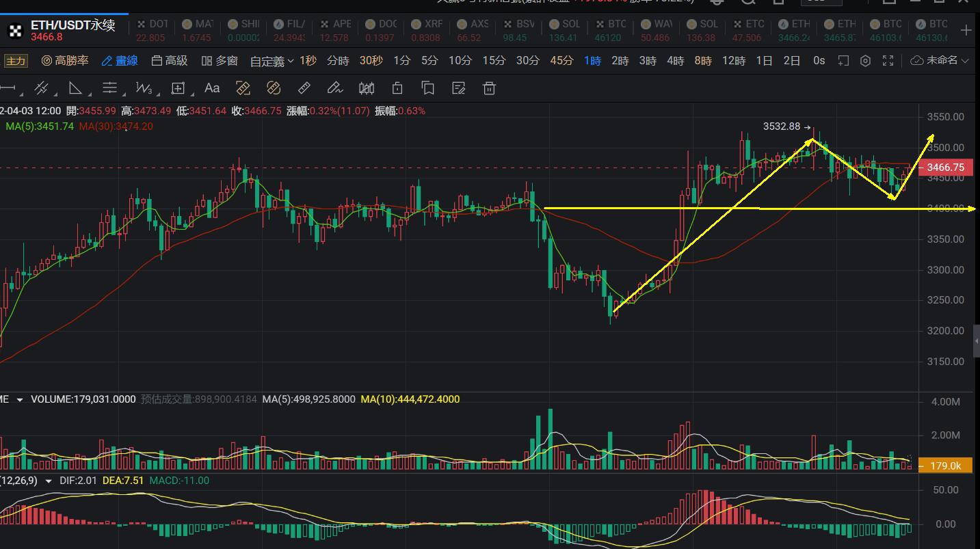
Task: Select the parallel channel drawing tool
Action: (41, 88)
